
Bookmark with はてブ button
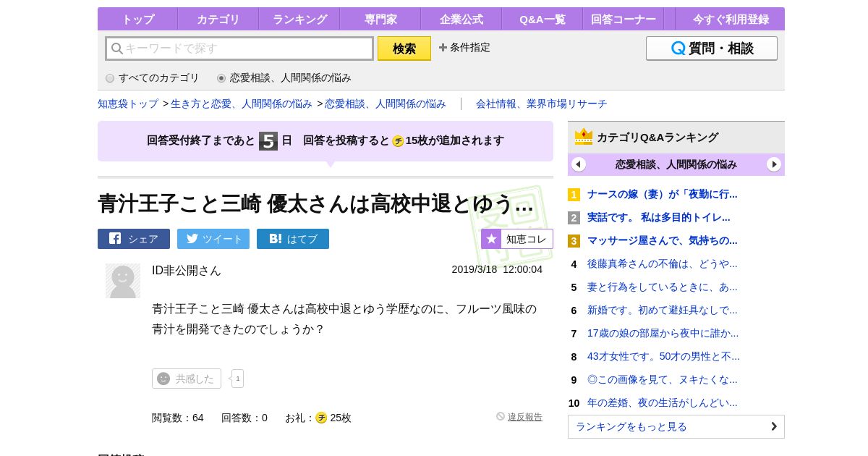[x=293, y=239]
